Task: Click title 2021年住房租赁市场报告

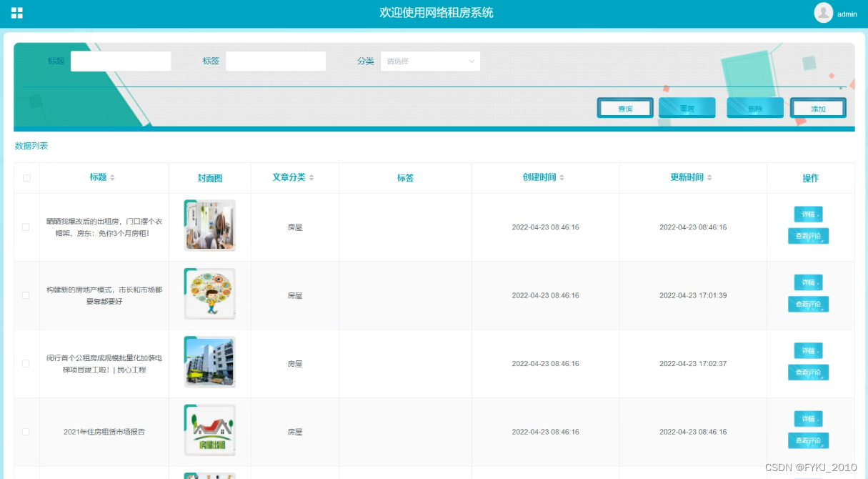Action: pyautogui.click(x=104, y=432)
